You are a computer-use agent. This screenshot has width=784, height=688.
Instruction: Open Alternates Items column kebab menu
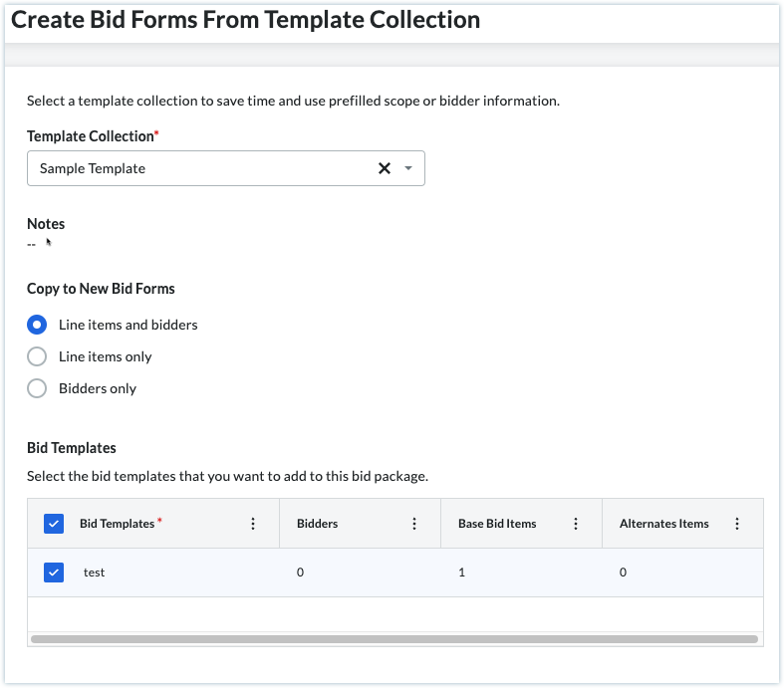(737, 524)
